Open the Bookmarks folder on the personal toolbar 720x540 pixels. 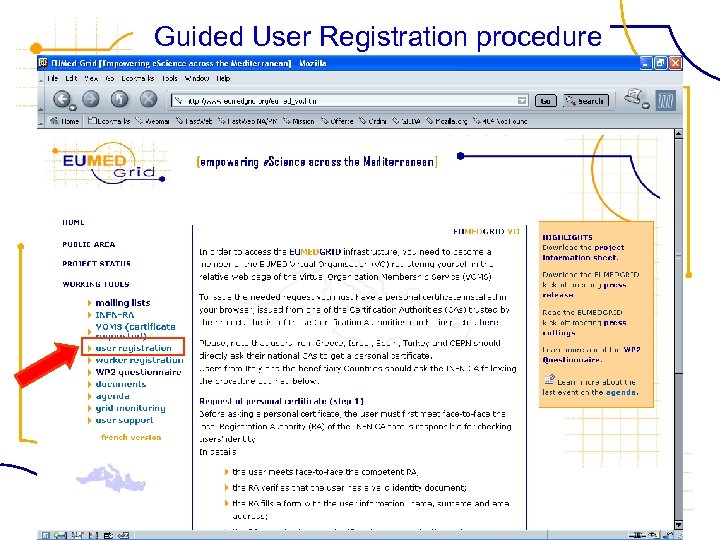(109, 121)
